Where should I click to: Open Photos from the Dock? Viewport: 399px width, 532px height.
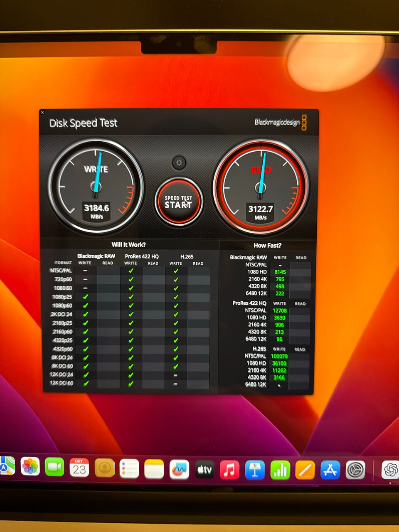pos(30,467)
